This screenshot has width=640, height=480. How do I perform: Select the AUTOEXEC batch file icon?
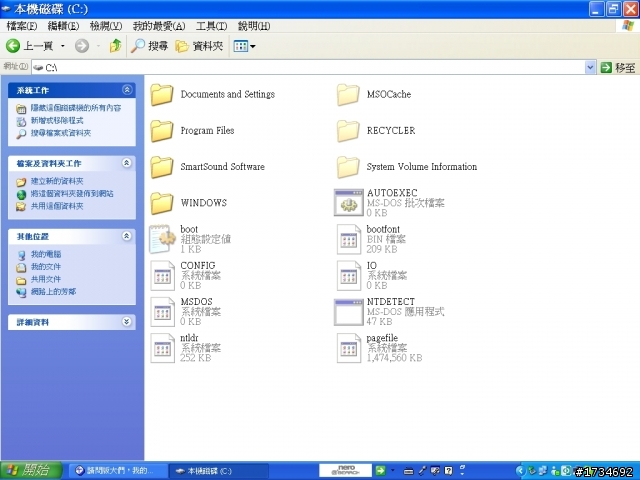coord(349,202)
